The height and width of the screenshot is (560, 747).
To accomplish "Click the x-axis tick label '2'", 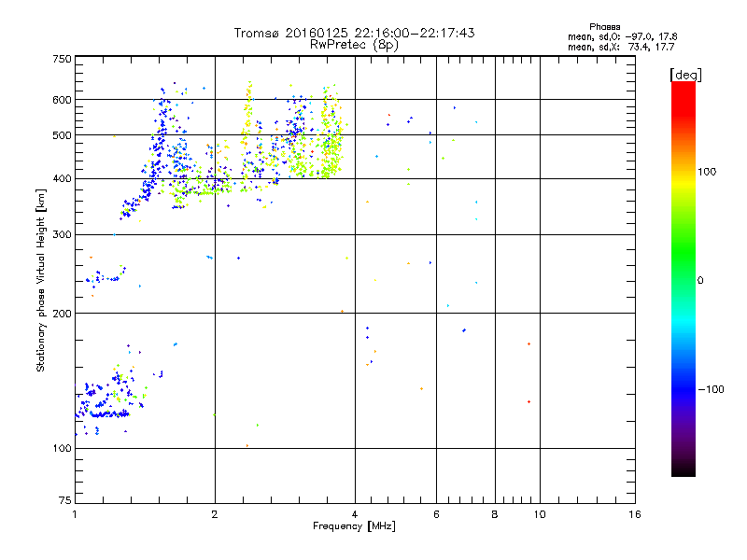I will (x=215, y=514).
